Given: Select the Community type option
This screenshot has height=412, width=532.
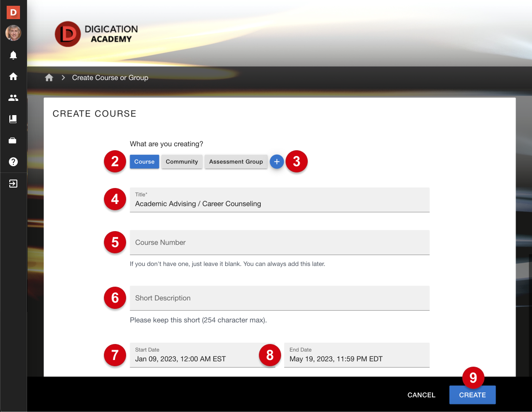Looking at the screenshot, I should 182,162.
